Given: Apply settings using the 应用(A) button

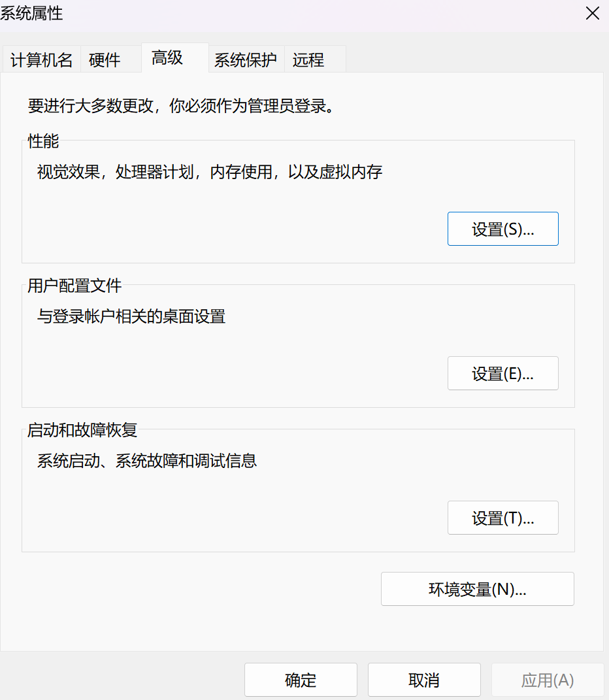Looking at the screenshot, I should (547, 680).
